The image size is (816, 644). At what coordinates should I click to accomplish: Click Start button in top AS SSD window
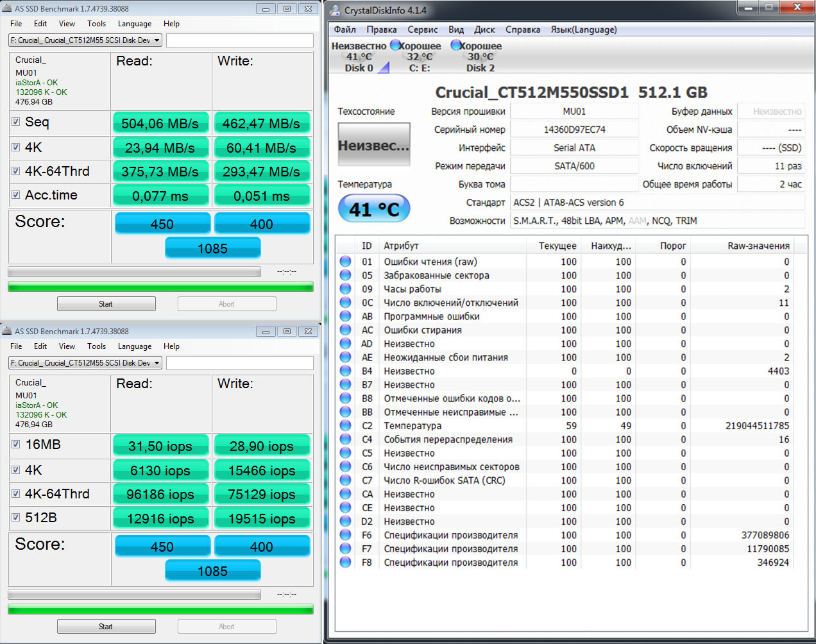coord(106,304)
